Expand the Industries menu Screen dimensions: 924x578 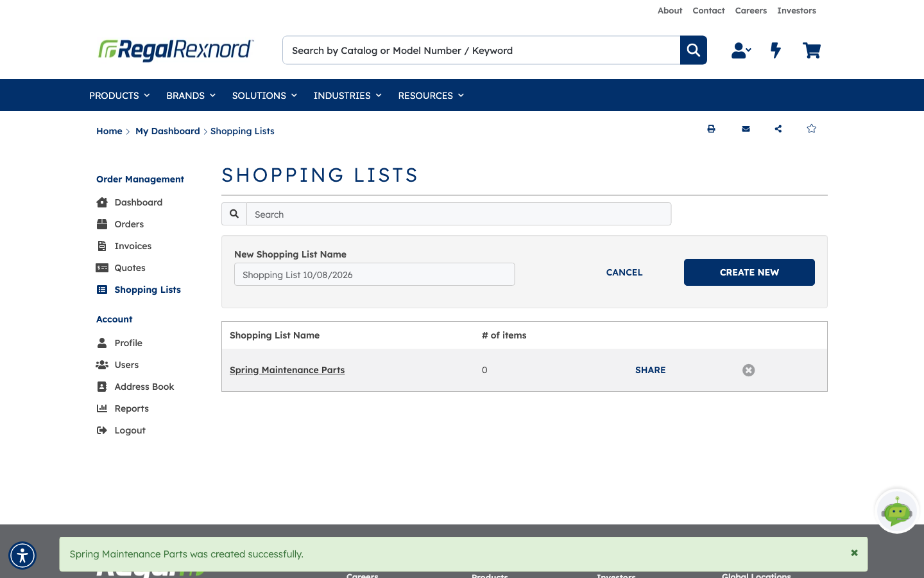347,95
